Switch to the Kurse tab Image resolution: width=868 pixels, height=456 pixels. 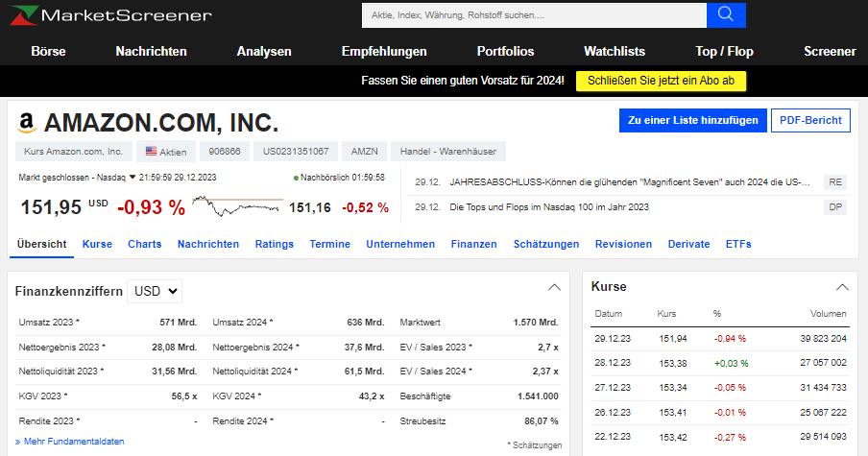tap(97, 244)
